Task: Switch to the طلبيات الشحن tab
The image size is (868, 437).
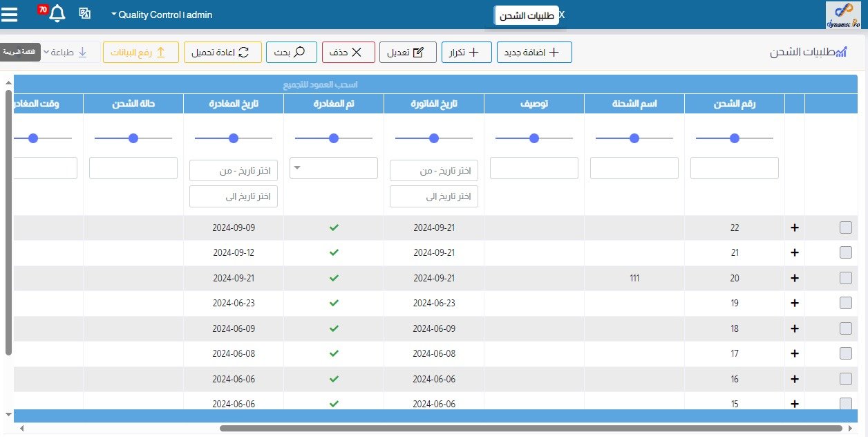Action: pyautogui.click(x=527, y=15)
